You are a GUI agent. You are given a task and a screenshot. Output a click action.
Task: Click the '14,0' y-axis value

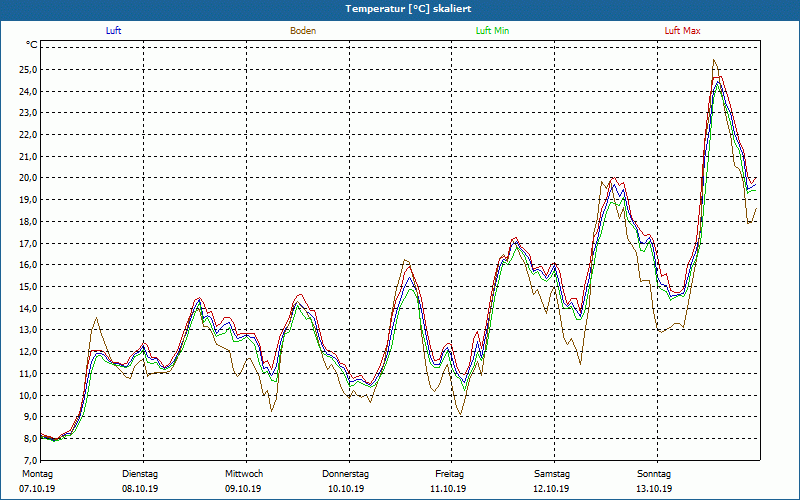tap(28, 308)
